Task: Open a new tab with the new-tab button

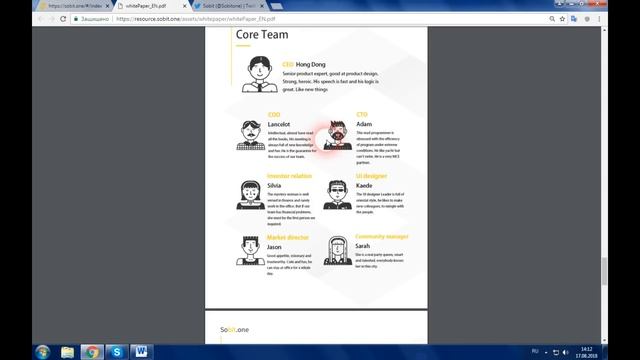Action: 277,6
